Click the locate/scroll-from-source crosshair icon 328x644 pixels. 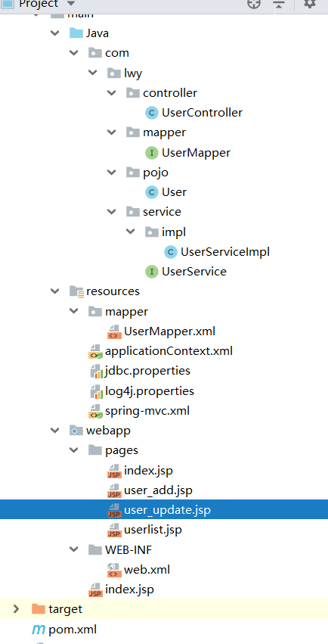254,4
